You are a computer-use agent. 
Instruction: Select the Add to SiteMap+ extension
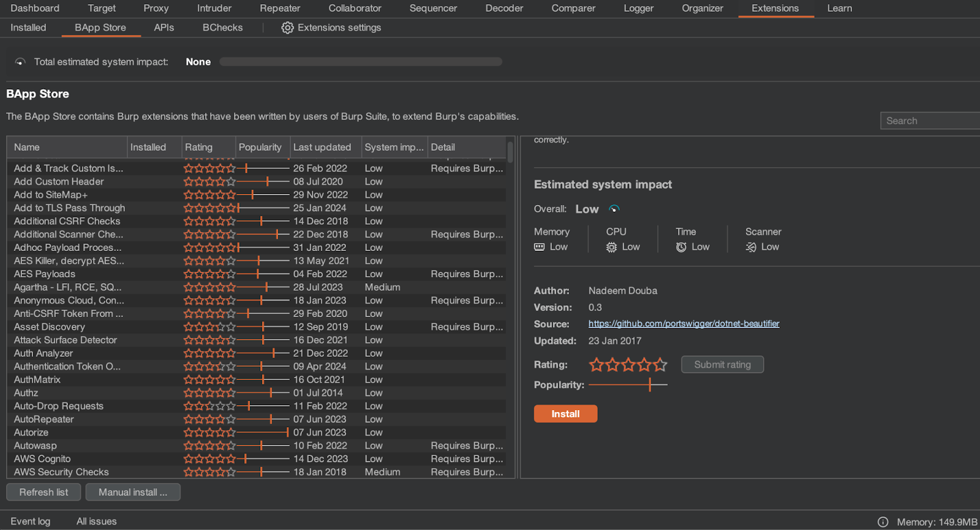click(257, 195)
